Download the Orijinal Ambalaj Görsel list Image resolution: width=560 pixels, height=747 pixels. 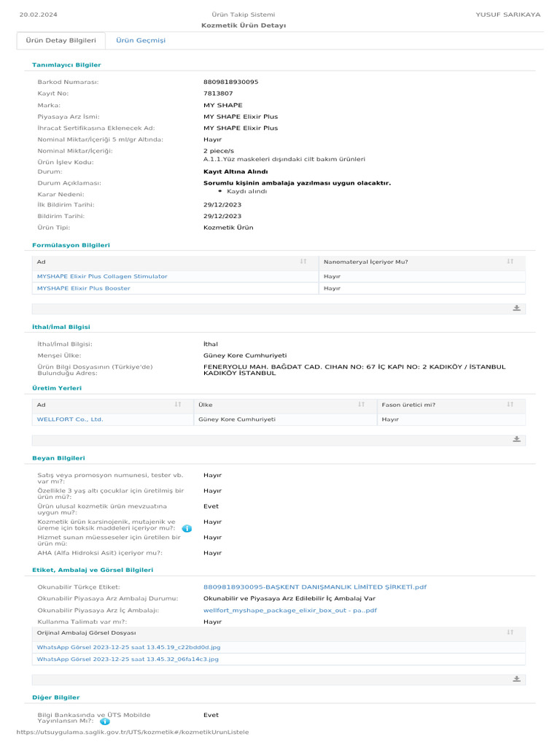point(516,679)
